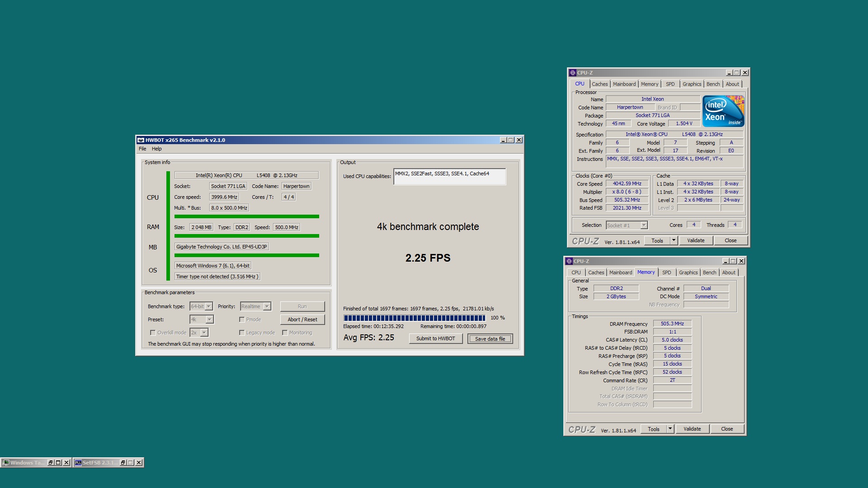The width and height of the screenshot is (868, 488).
Task: Click Validate in CPU-Z memory window
Action: tap(692, 429)
